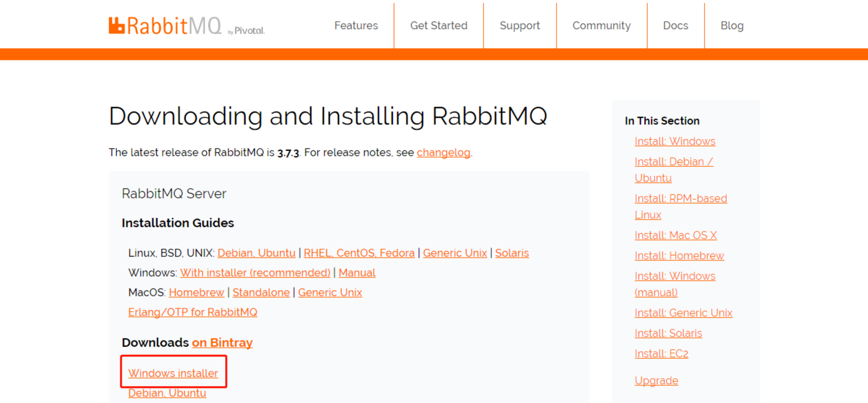Viewport: 868px width, 403px height.
Task: Open the Debian, Ubuntu installation guide link
Action: click(x=256, y=253)
